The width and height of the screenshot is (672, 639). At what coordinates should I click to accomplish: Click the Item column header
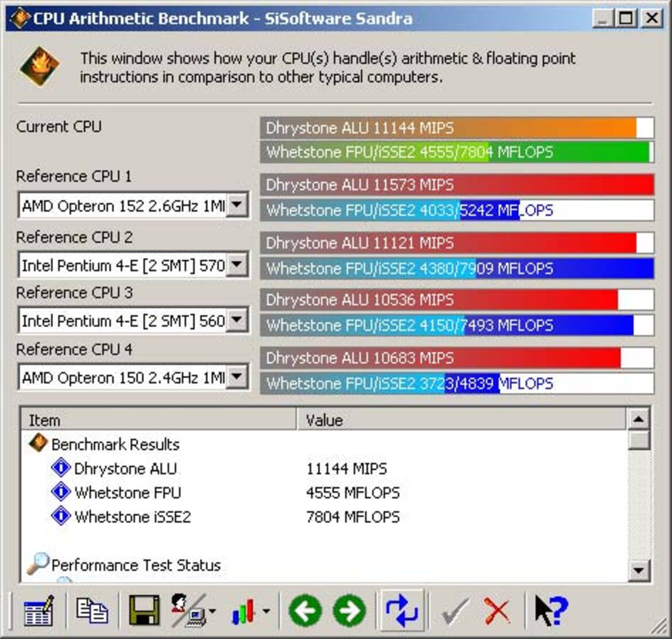[x=158, y=420]
